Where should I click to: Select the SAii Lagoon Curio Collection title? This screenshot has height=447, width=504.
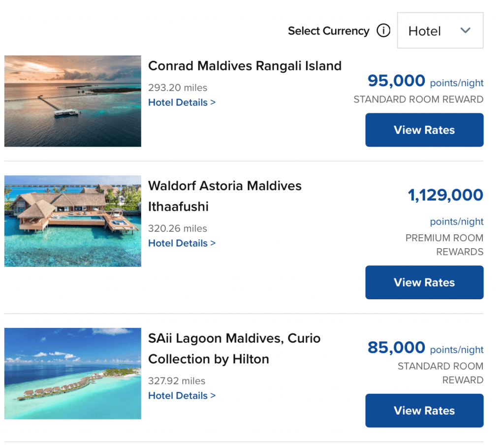point(234,348)
